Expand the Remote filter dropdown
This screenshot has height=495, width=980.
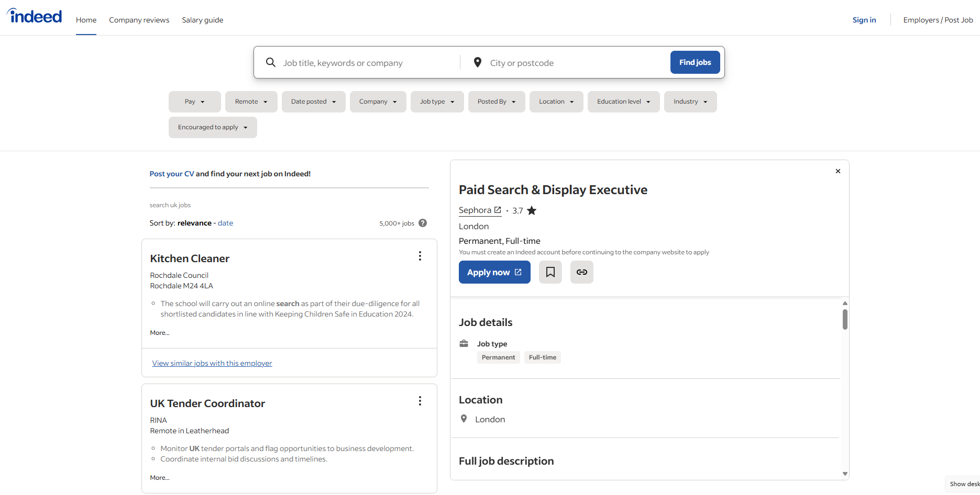pyautogui.click(x=251, y=102)
